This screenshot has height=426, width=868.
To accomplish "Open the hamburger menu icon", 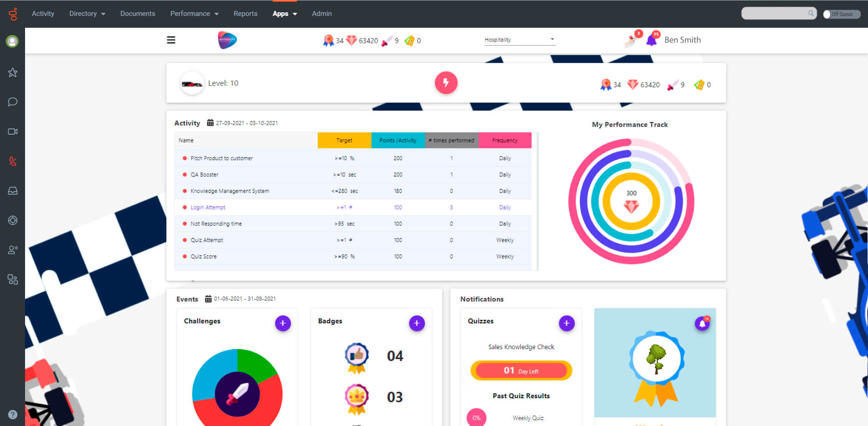I will coord(171,40).
